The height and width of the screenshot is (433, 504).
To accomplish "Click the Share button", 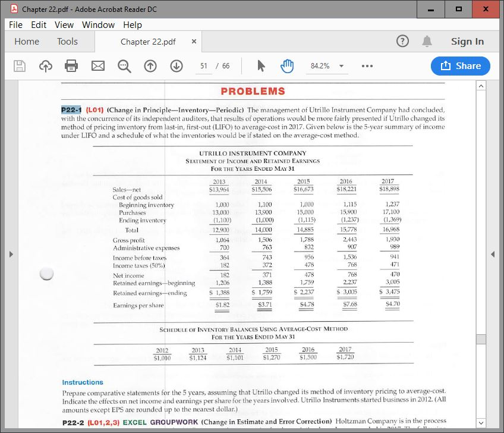I will [460, 66].
